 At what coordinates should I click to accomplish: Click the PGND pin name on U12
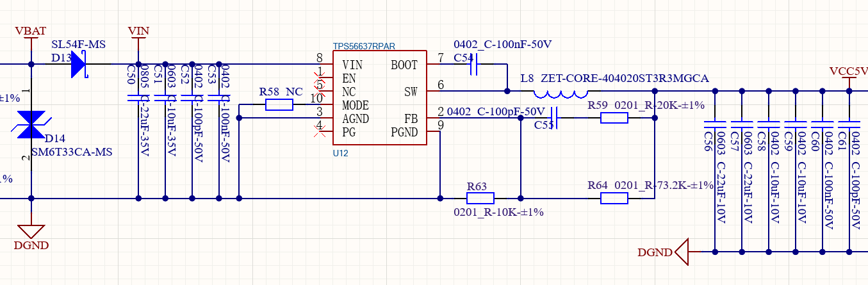click(x=404, y=132)
